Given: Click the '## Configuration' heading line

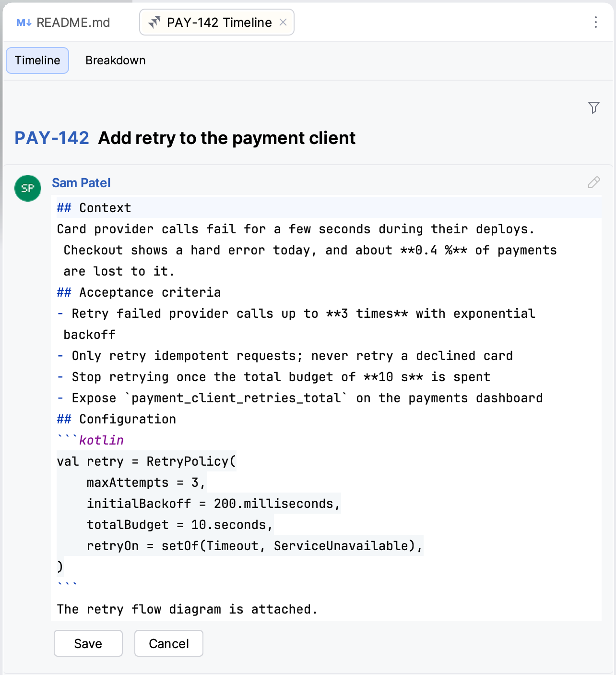Looking at the screenshot, I should [117, 419].
